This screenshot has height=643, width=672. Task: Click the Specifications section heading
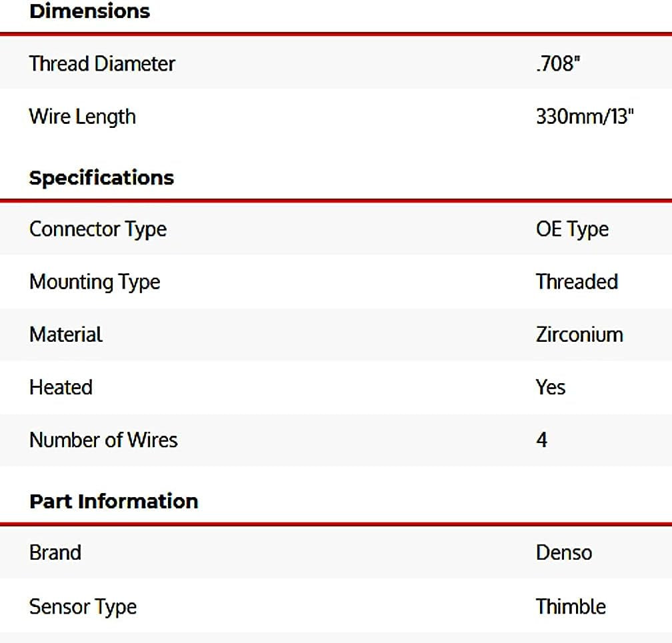pyautogui.click(x=101, y=178)
